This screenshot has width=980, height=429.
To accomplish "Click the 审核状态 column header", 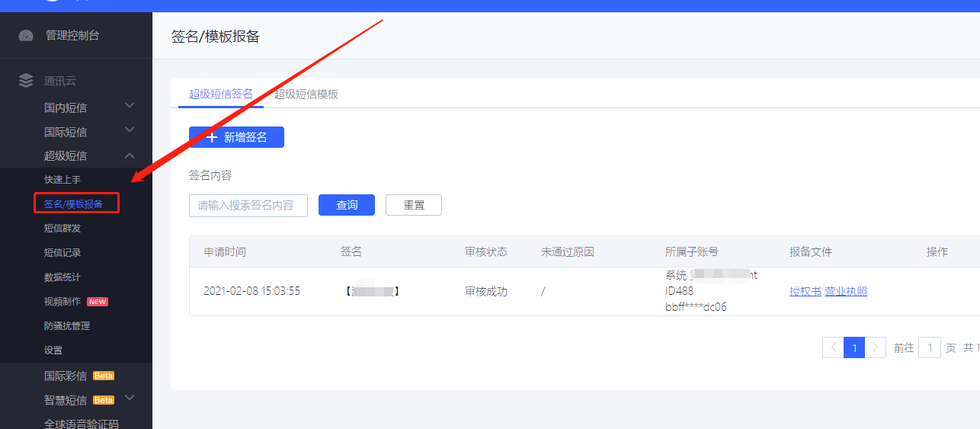I will coord(486,251).
